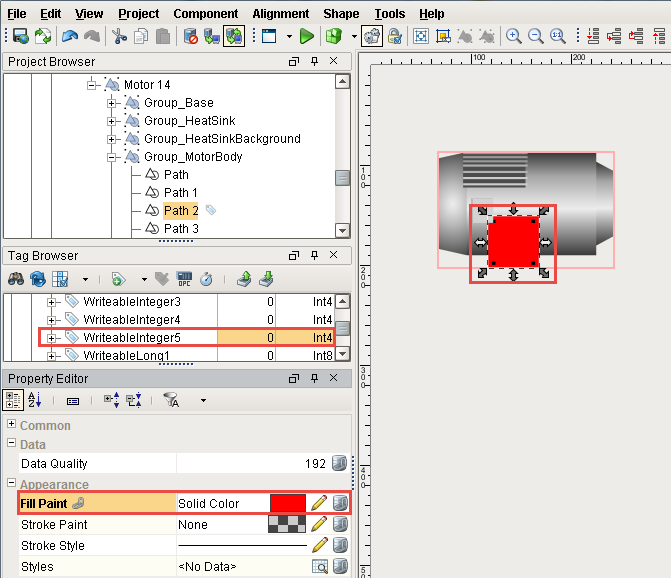The width and height of the screenshot is (671, 578).
Task: Select Path 3 in Project Browser
Action: (181, 229)
